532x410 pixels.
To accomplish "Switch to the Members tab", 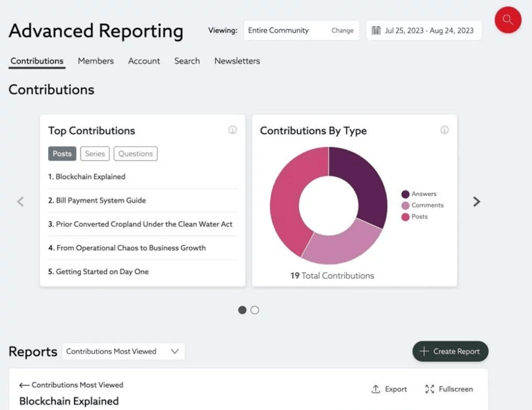I will pyautogui.click(x=95, y=61).
